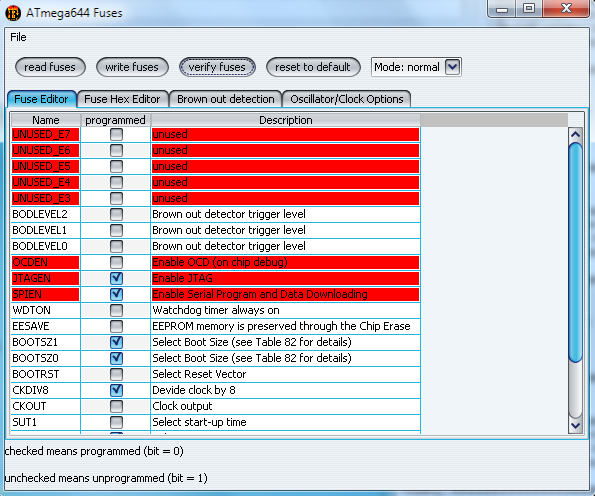Screen dimensions: 595x496
Task: Click 'Clock output' description cell
Action: click(x=285, y=406)
